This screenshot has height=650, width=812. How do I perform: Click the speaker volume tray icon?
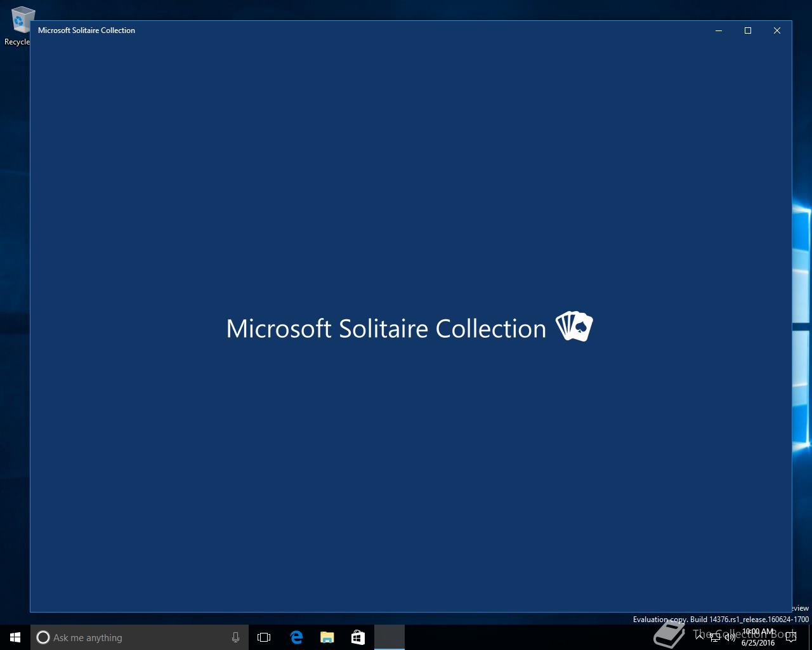point(730,637)
